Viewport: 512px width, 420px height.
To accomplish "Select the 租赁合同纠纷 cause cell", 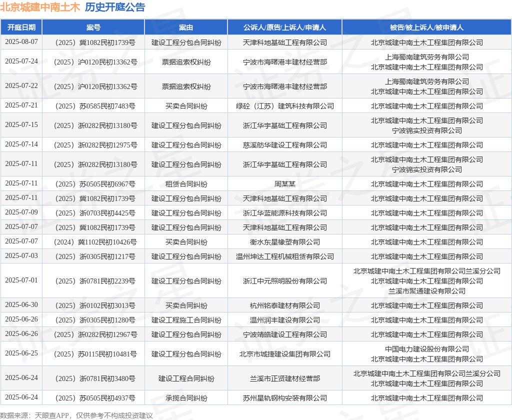I will click(186, 184).
